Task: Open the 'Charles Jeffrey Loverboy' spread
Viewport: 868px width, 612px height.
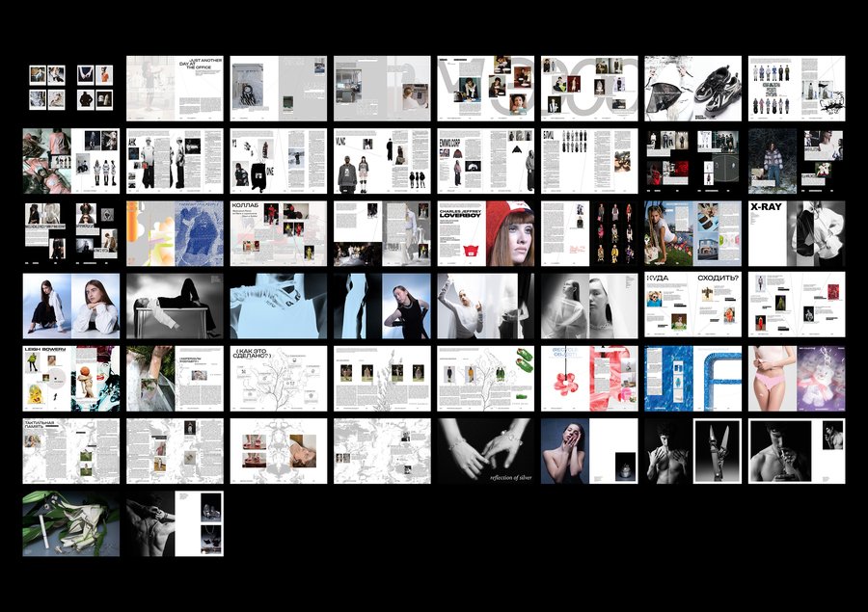Action: [x=486, y=233]
